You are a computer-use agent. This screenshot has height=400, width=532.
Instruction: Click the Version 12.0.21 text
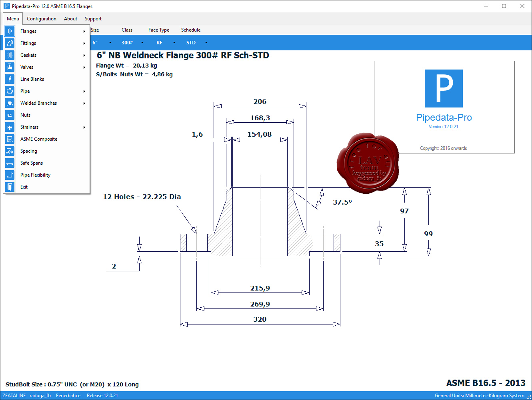[444, 127]
